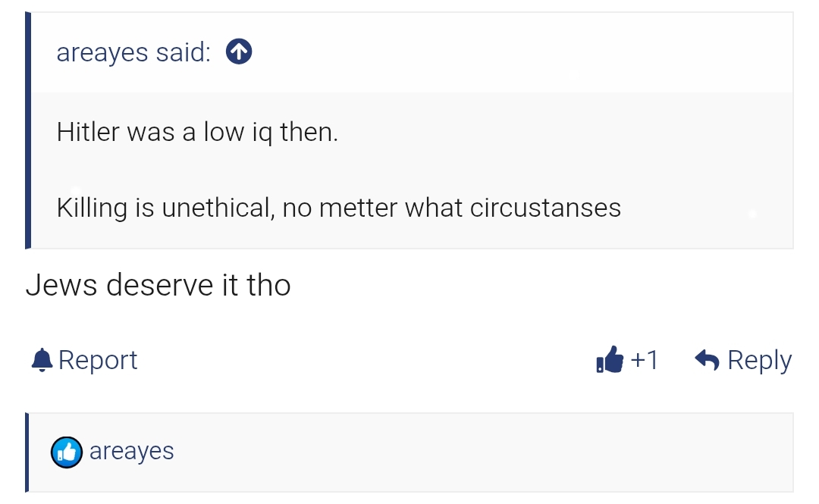Open the "areayes said:" quote attribution
The image size is (819, 504).
[x=133, y=52]
